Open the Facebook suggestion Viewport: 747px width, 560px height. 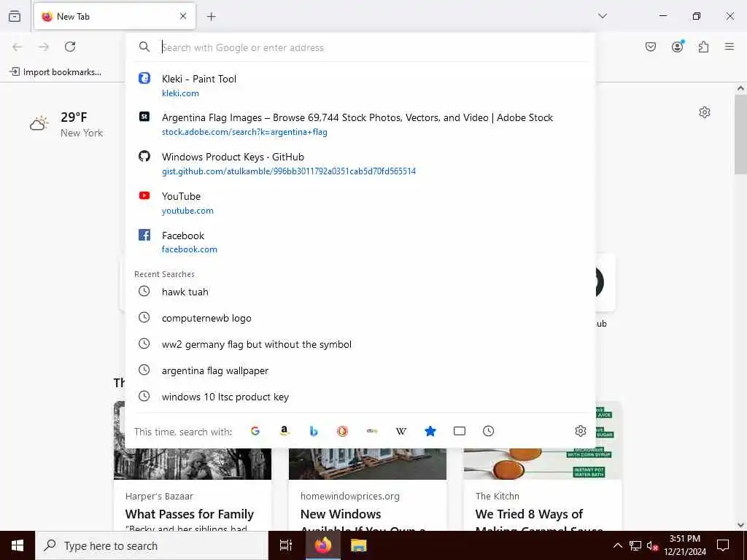coord(360,242)
